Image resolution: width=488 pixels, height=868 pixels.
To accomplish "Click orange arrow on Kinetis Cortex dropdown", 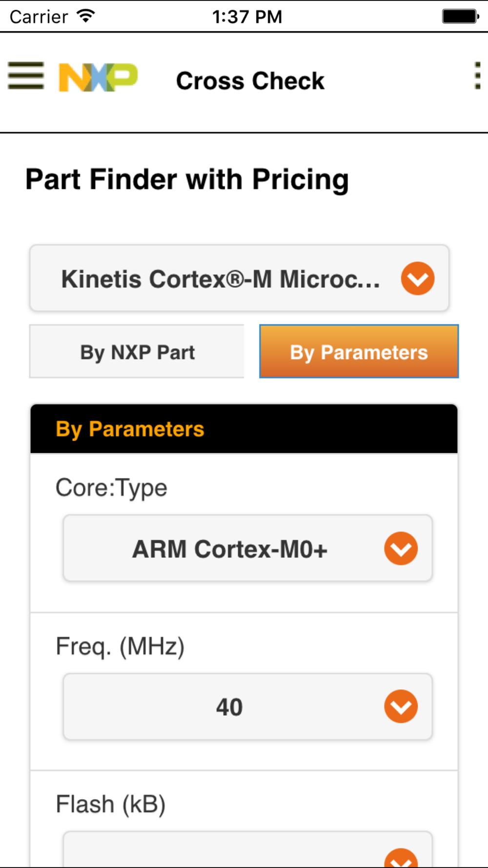I will [x=418, y=278].
